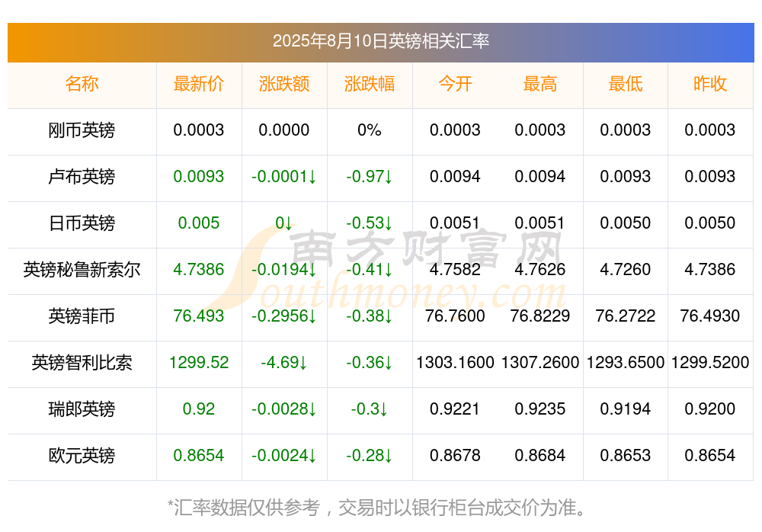Select the 英镑智利比索 row name
This screenshot has width=762, height=532.
(x=82, y=363)
